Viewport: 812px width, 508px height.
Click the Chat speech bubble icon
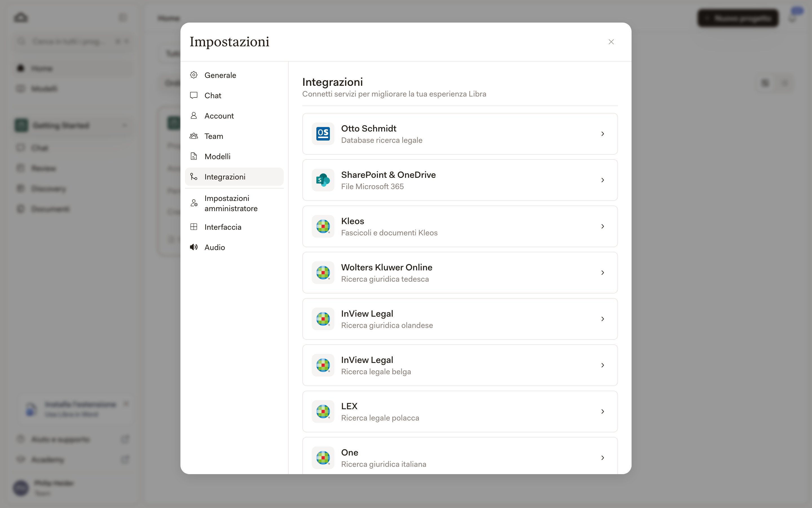(x=194, y=95)
